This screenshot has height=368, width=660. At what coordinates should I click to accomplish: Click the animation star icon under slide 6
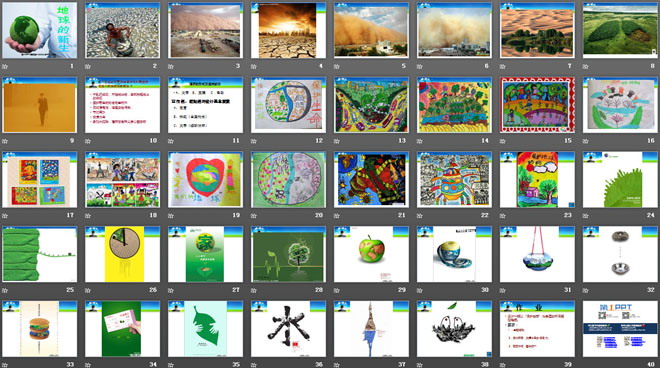(x=420, y=67)
